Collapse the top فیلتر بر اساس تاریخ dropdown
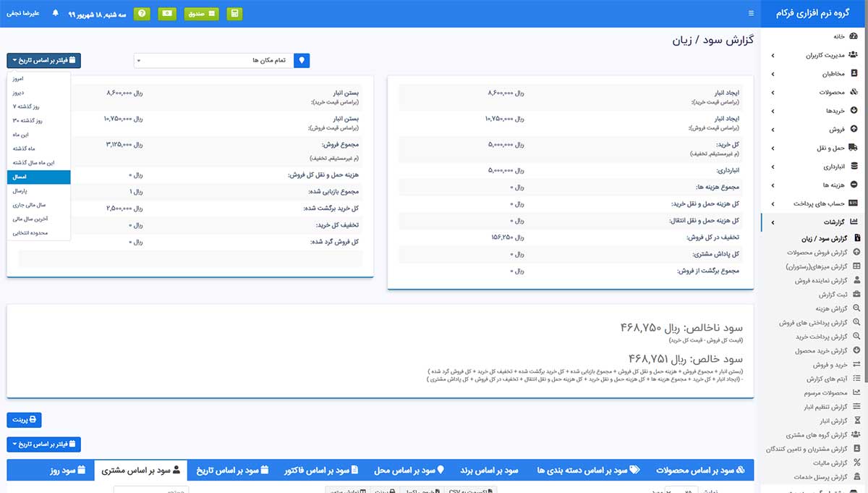This screenshot has height=493, width=868. (44, 61)
